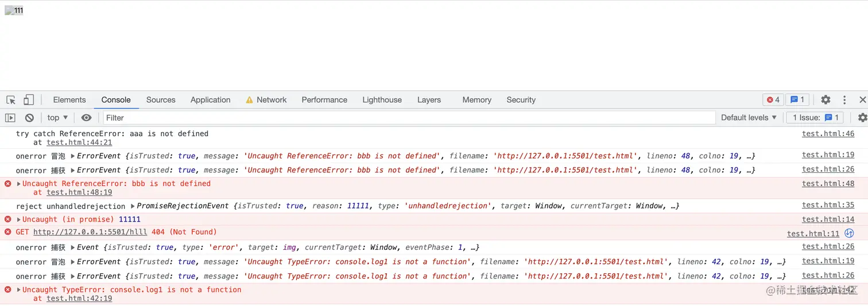Expand the PromiseRejectionEvent object
The image size is (868, 306).
133,206
